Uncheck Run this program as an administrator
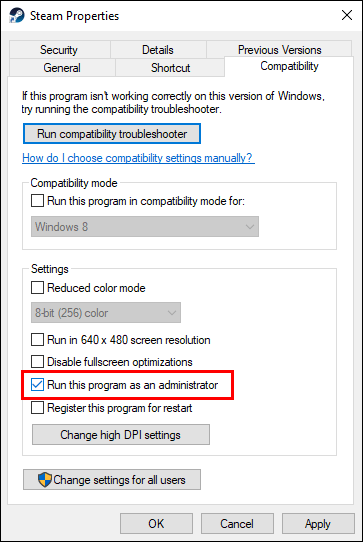 coord(37,385)
